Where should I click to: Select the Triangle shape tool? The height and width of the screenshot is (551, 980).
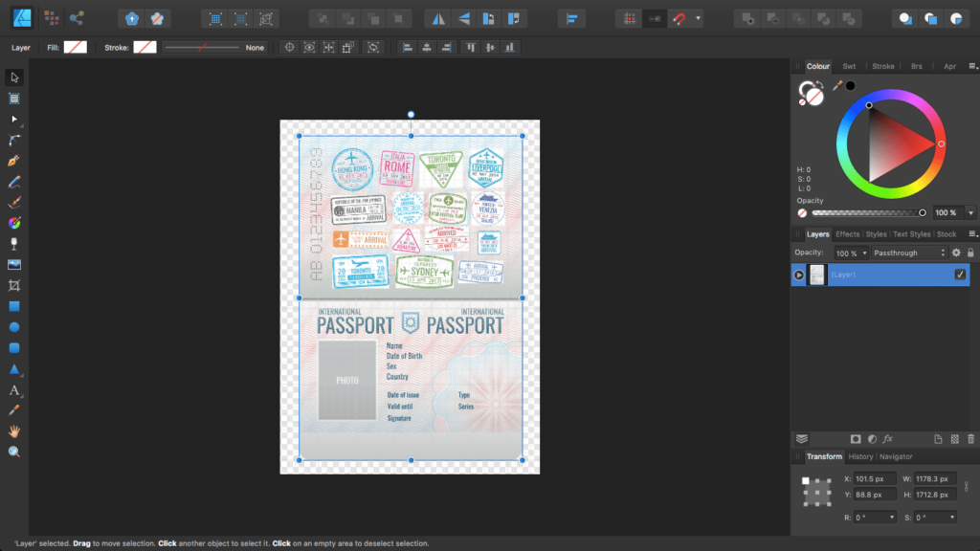click(x=14, y=369)
